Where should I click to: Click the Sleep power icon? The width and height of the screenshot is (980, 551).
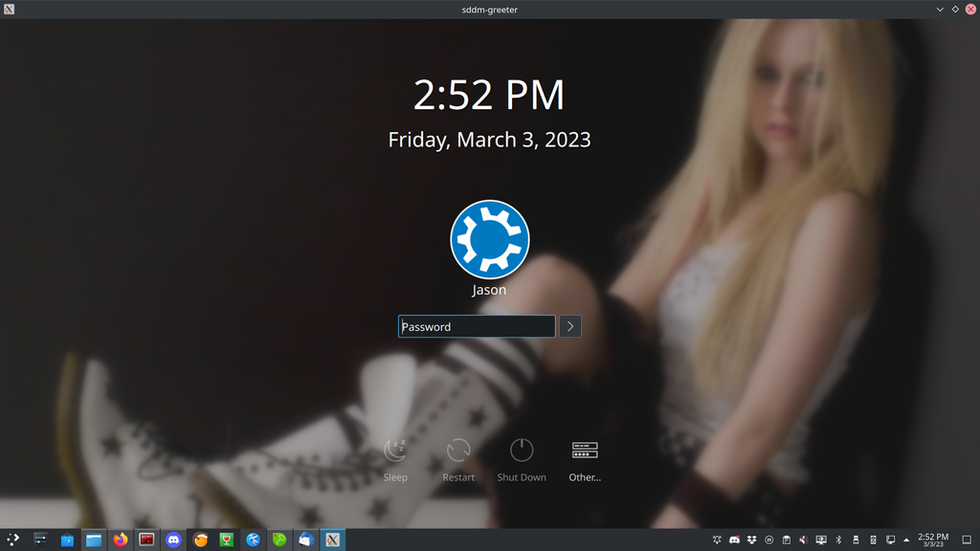[395, 451]
